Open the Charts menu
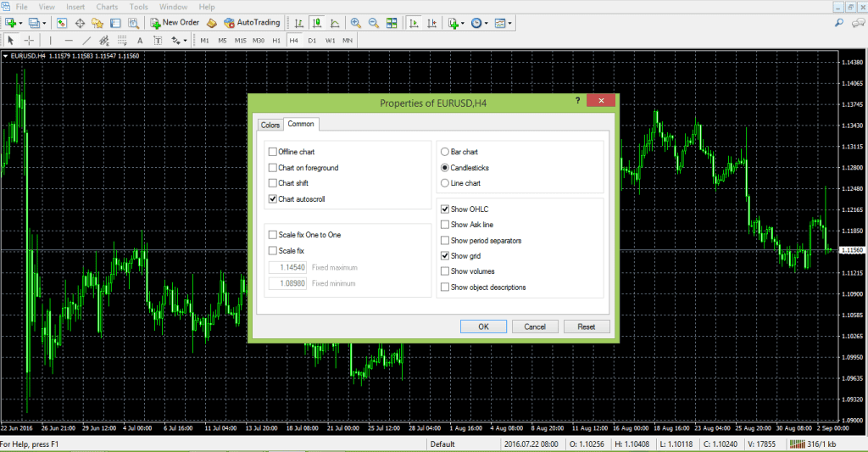Screen dimensions: 868x452 (x=107, y=7)
